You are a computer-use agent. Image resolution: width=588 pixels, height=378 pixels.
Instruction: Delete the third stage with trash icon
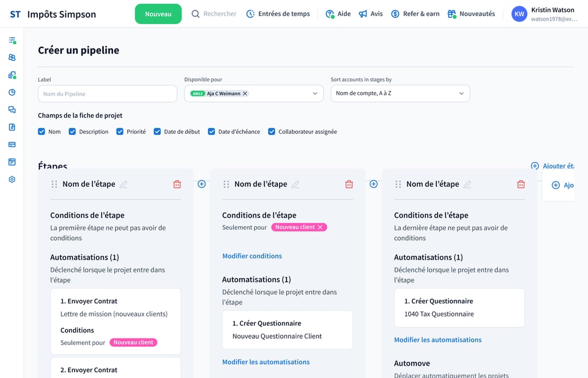(x=521, y=184)
